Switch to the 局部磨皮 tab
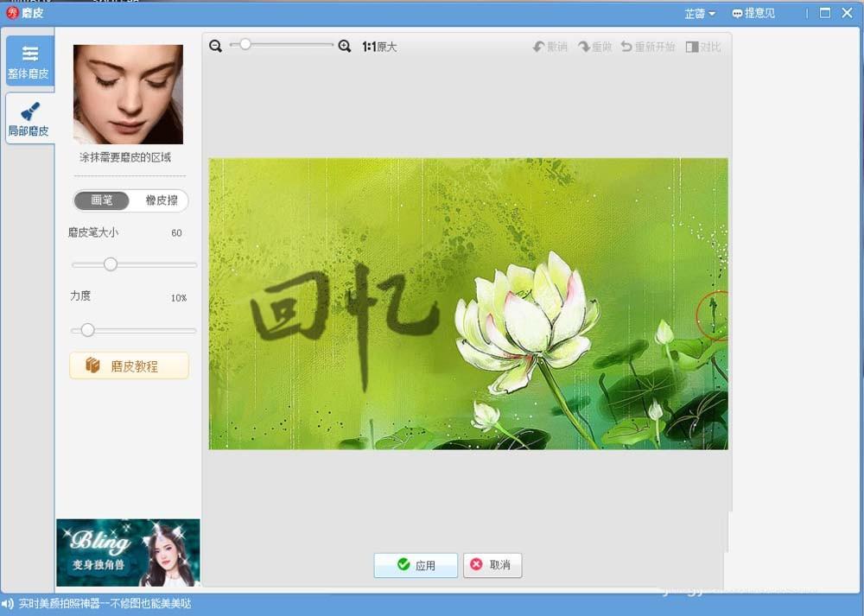Screen dimensions: 864x616 coord(29,119)
